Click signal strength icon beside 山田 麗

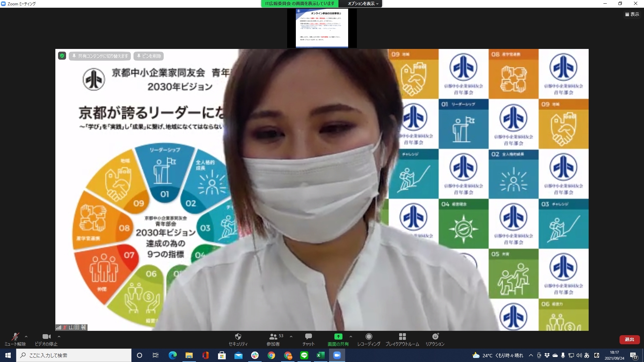coord(58,327)
